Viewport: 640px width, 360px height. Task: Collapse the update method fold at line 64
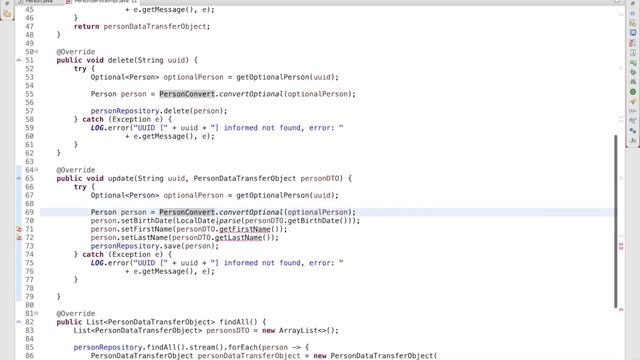point(36,169)
